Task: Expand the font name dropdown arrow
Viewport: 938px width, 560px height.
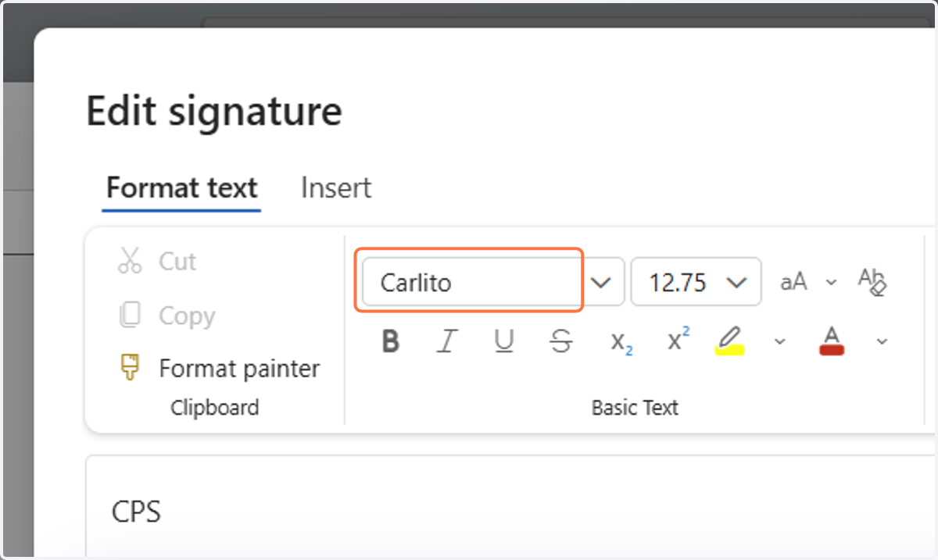Action: click(x=601, y=282)
